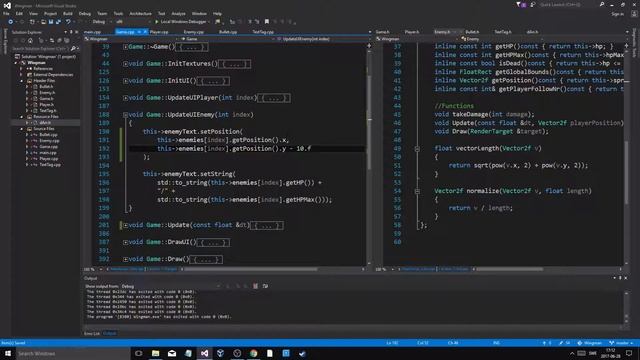
Task: Switch to the main.cpp tab
Action: click(x=93, y=32)
